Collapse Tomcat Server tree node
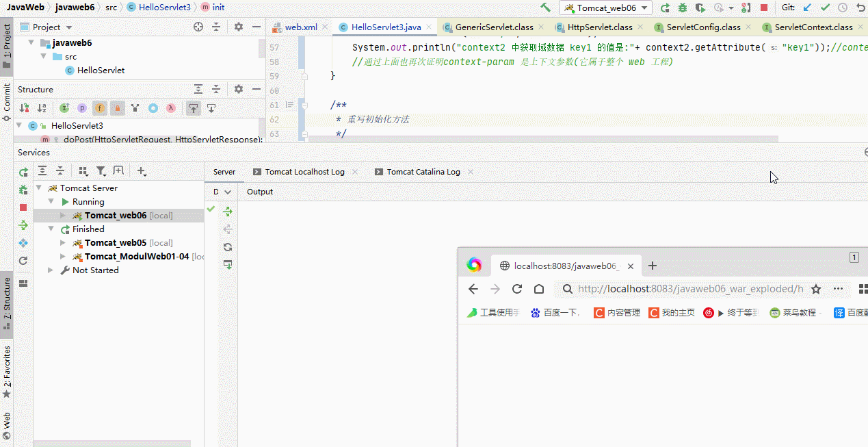Image resolution: width=868 pixels, height=447 pixels. [x=38, y=188]
